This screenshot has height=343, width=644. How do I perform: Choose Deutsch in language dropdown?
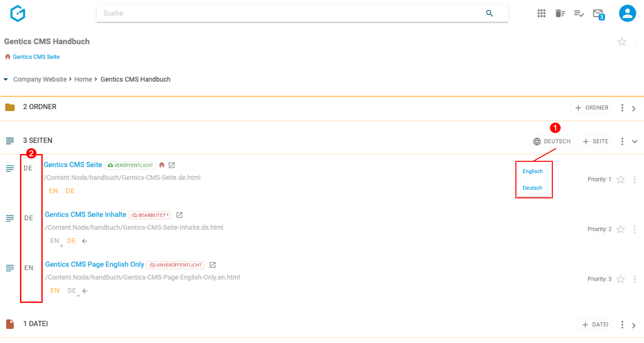(x=533, y=188)
